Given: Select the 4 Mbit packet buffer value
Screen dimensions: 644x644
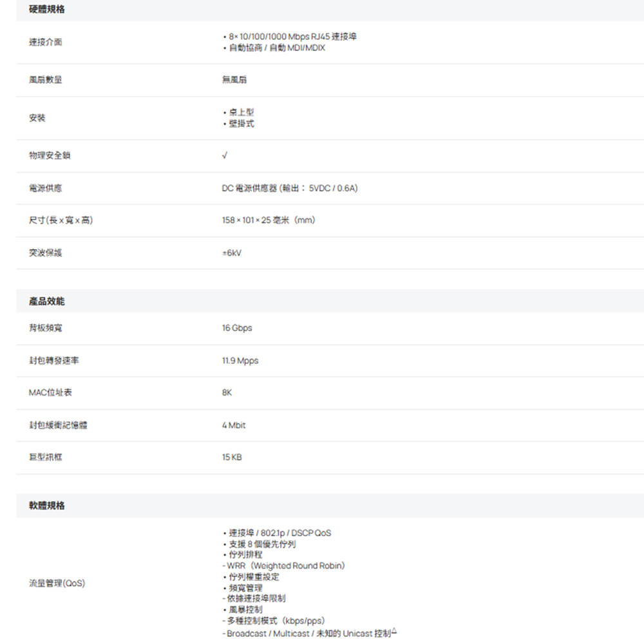Looking at the screenshot, I should click(234, 425).
